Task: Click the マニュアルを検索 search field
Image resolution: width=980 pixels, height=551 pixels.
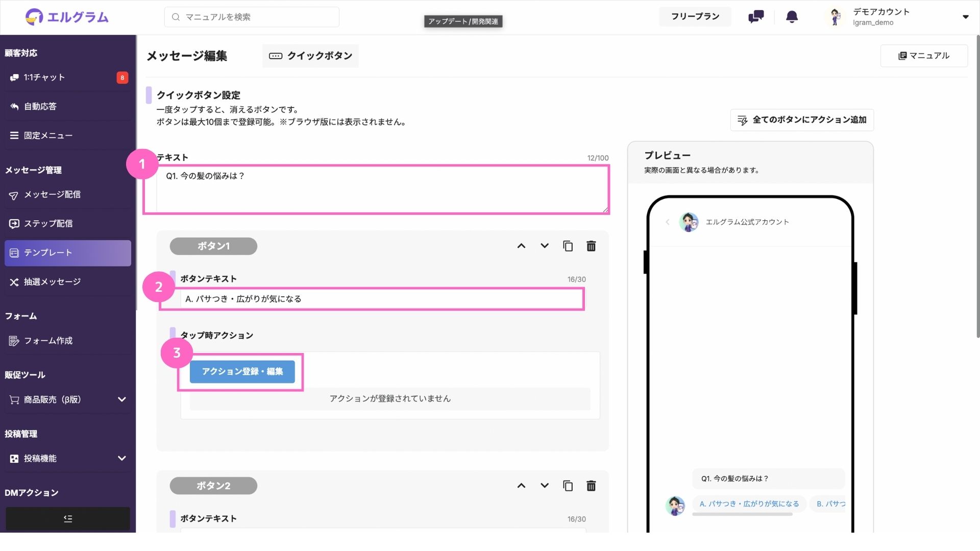Action: (x=252, y=17)
